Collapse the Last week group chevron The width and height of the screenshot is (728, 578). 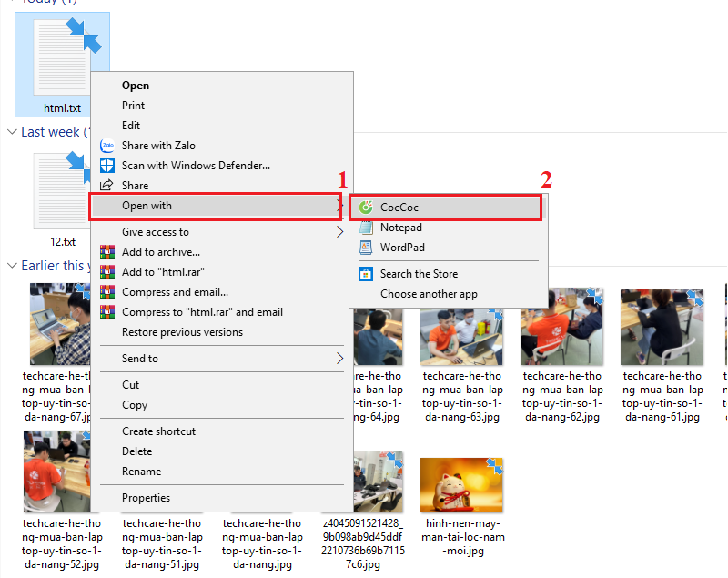coord(11,132)
